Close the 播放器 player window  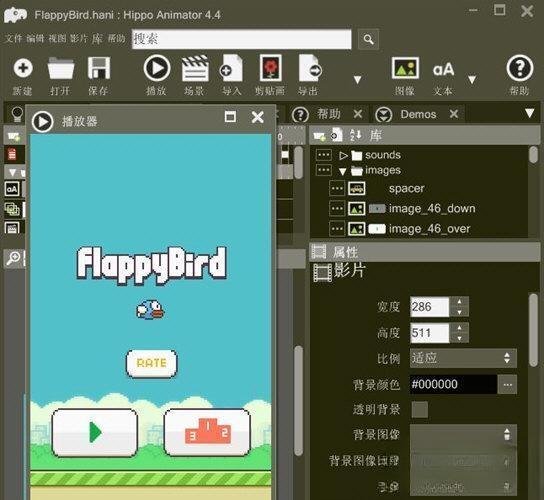click(257, 117)
